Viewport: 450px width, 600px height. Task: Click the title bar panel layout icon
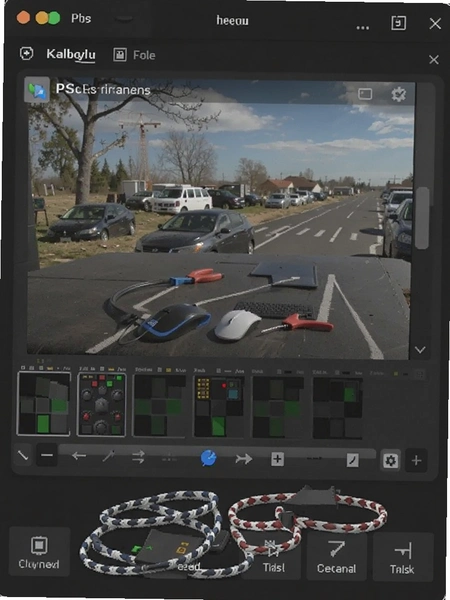tap(398, 23)
